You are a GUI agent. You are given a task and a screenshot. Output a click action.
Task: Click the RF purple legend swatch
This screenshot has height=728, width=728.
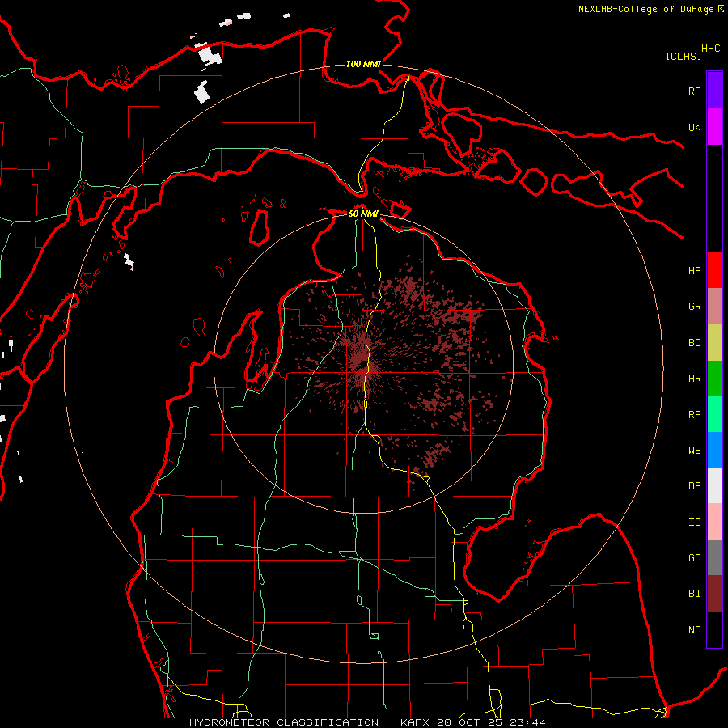coord(714,91)
